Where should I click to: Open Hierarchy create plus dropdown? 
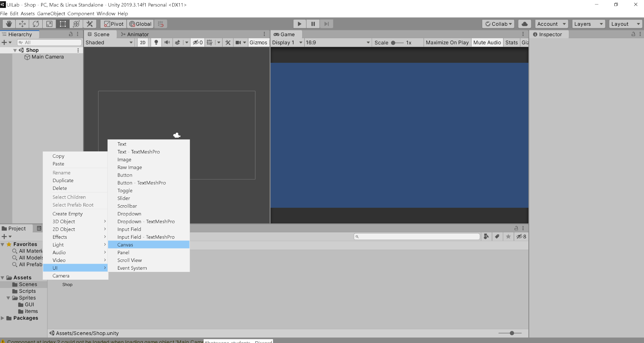[6, 42]
